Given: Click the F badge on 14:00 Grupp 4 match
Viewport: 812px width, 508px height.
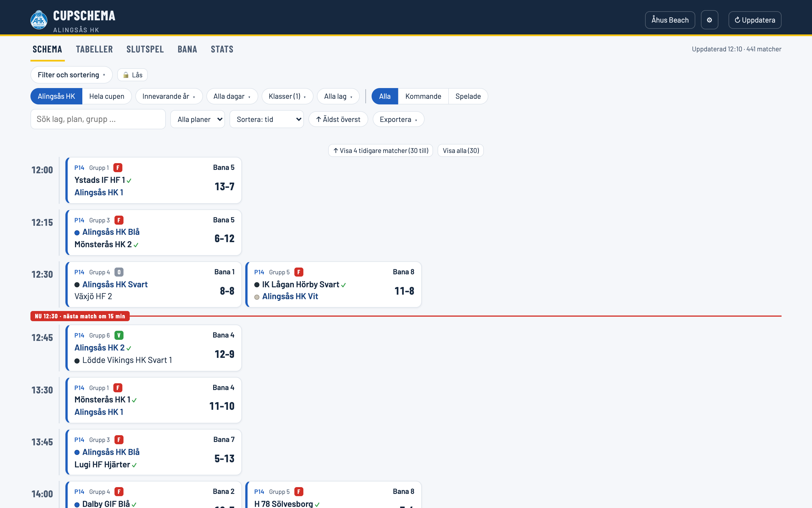Looking at the screenshot, I should point(119,492).
